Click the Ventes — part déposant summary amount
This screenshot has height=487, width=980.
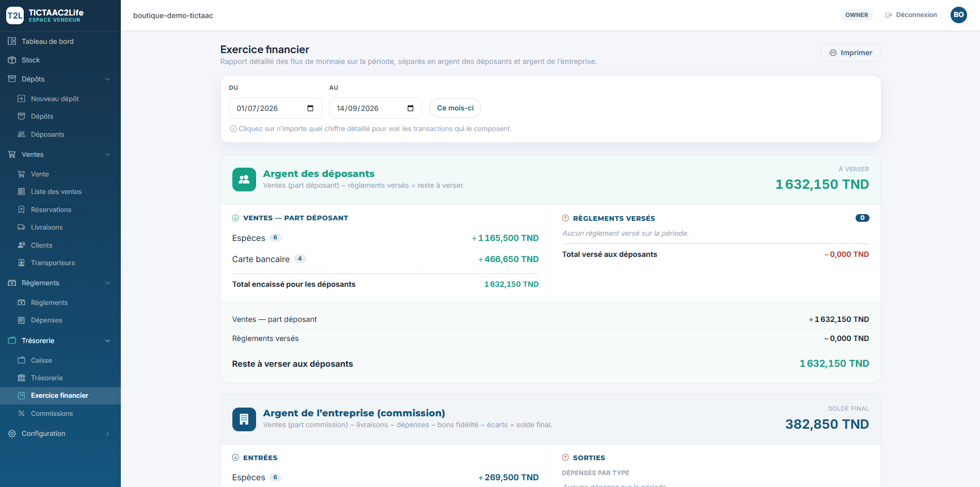tap(839, 319)
